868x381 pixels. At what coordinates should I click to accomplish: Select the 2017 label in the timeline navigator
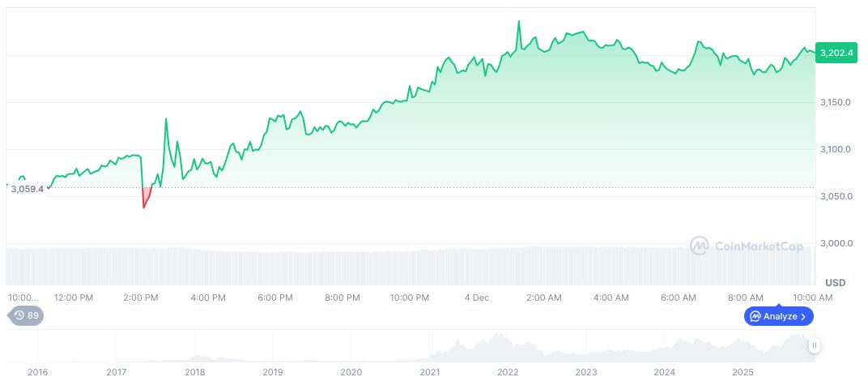coord(117,372)
